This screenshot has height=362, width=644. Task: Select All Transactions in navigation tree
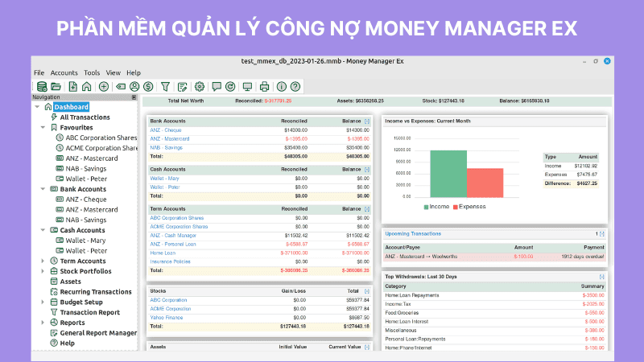pos(85,117)
